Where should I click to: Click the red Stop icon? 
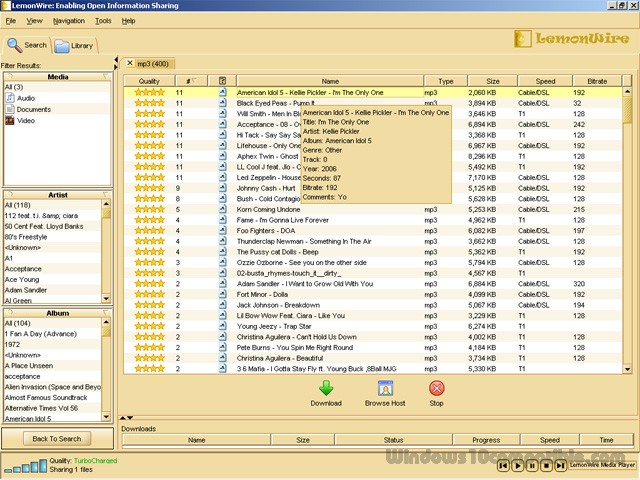tap(437, 388)
